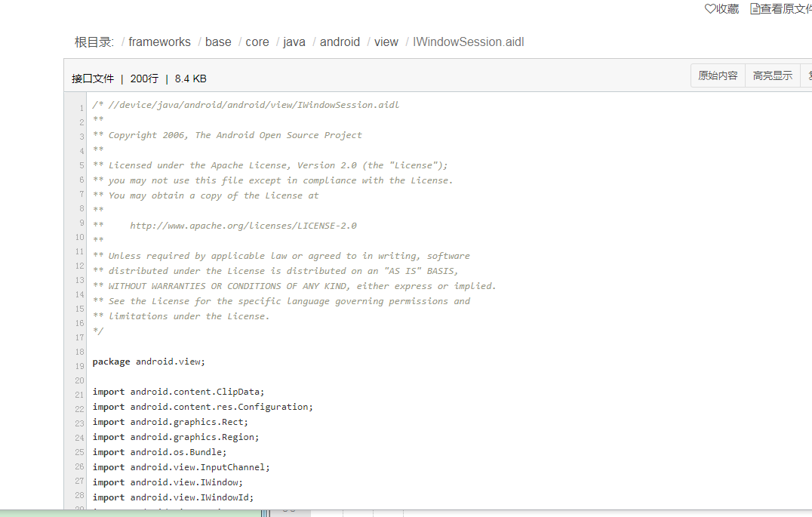Click 'import android.graphics.Rect;' line
Viewport: 812px width, 517px height.
click(x=171, y=422)
